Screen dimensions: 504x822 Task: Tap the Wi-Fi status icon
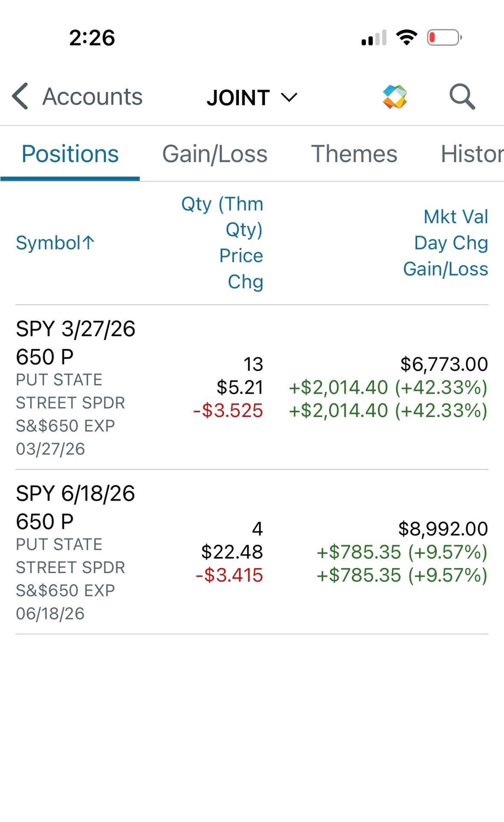[x=406, y=37]
